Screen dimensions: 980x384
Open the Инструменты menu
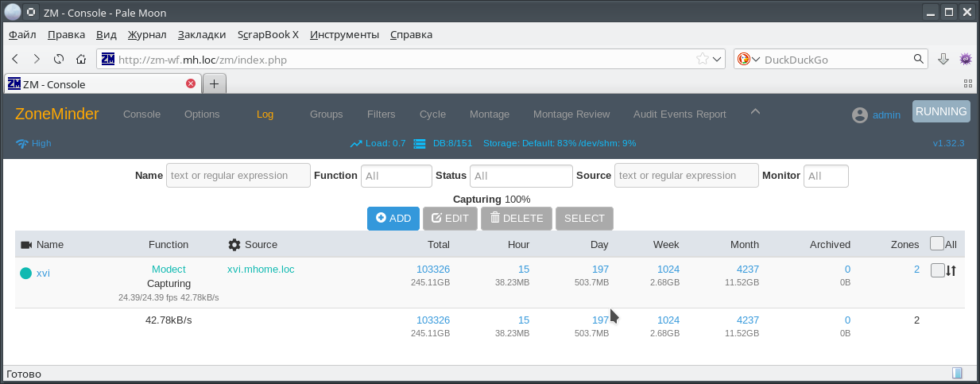click(x=344, y=34)
